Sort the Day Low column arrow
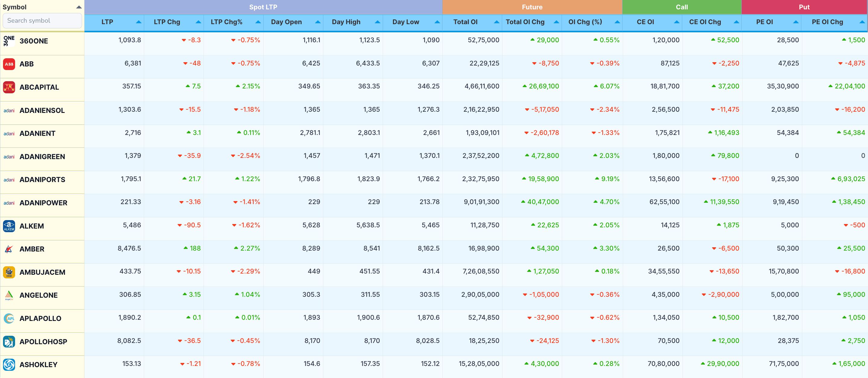Viewport: 868px width, 378px height. point(437,22)
